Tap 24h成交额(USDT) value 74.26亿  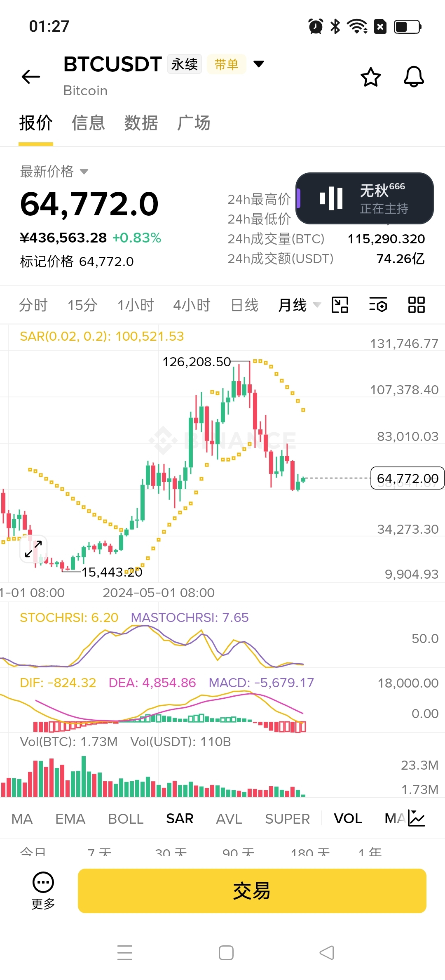[x=400, y=259]
